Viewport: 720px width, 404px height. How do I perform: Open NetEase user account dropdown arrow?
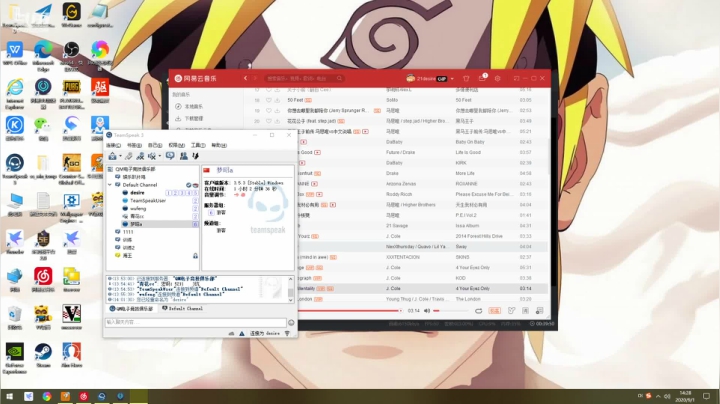(x=452, y=79)
